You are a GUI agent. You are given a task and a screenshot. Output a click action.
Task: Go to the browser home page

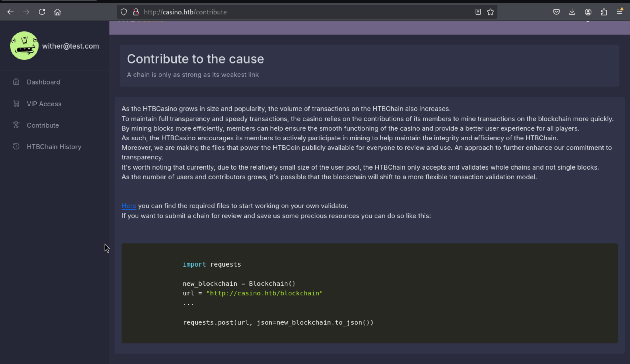pos(58,12)
